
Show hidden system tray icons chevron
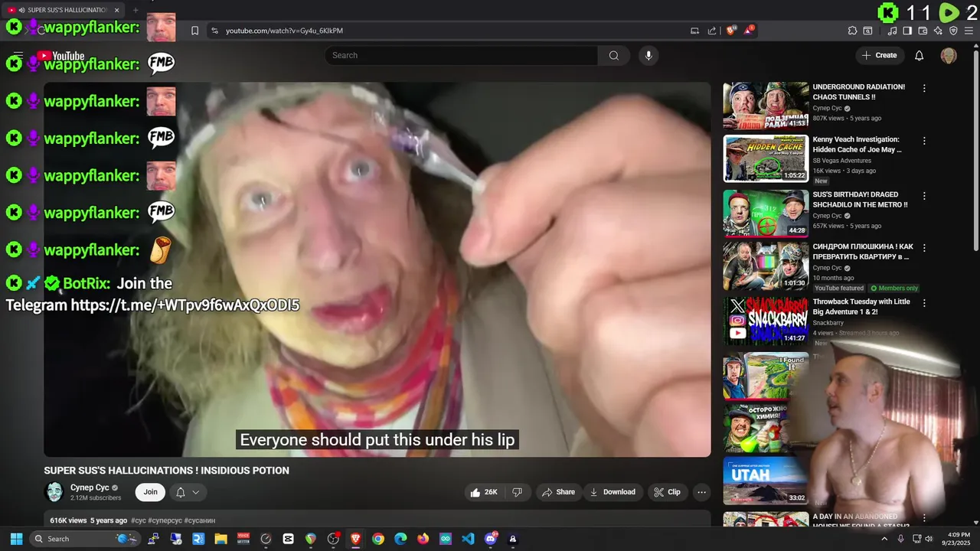pos(884,539)
